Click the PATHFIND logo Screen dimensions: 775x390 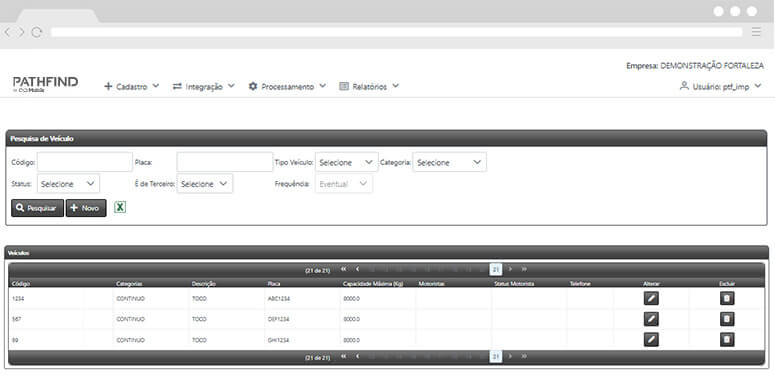(45, 84)
